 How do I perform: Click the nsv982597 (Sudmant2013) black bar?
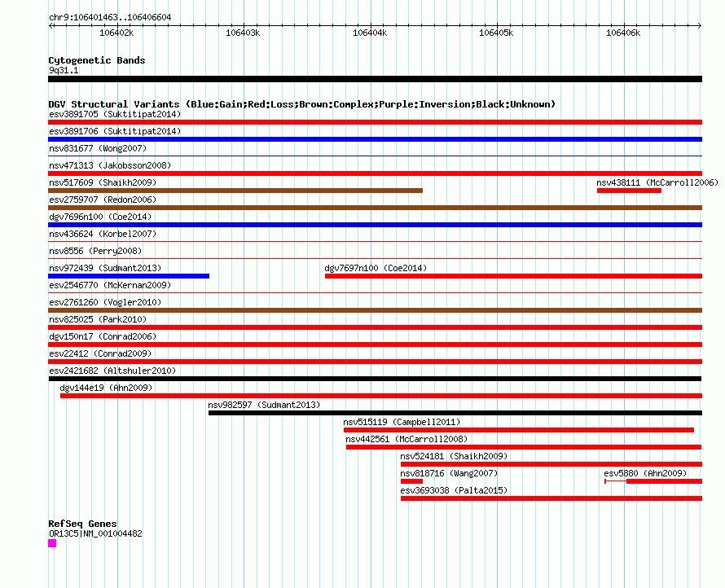tap(455, 413)
